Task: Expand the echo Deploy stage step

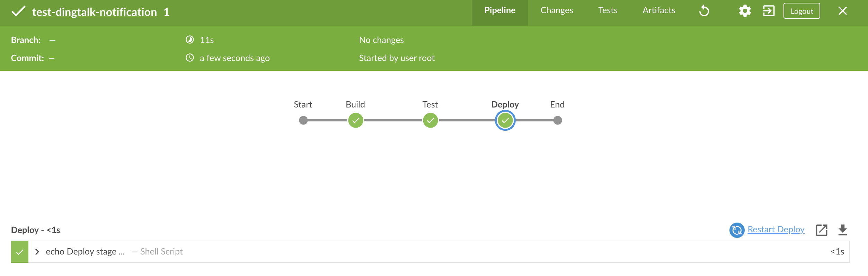Action: pyautogui.click(x=37, y=252)
